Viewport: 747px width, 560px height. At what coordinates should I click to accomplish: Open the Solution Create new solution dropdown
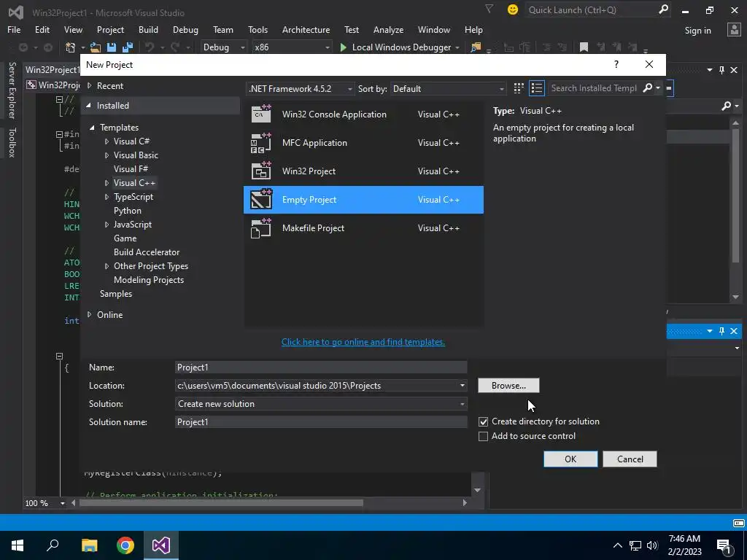(321, 404)
